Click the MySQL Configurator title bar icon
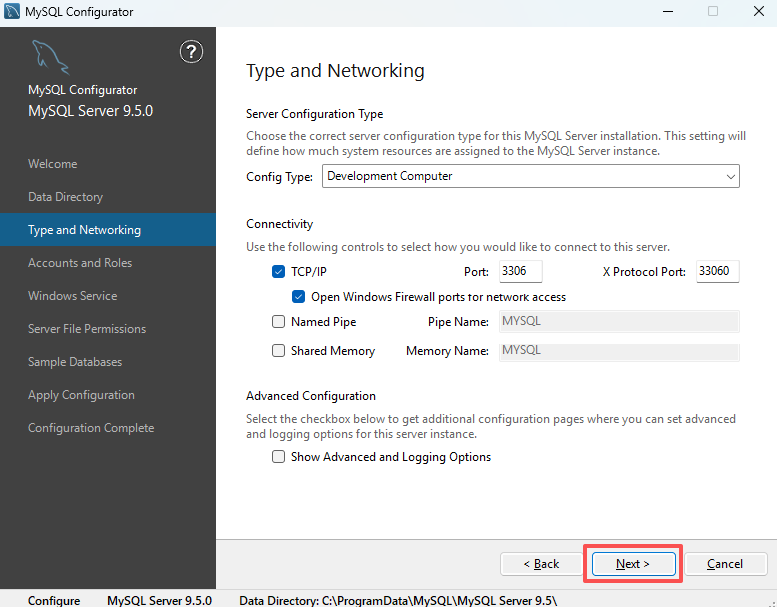 pyautogui.click(x=11, y=11)
